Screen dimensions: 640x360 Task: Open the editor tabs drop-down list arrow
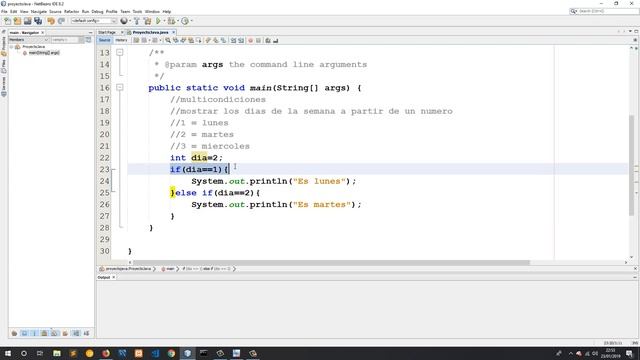630,32
